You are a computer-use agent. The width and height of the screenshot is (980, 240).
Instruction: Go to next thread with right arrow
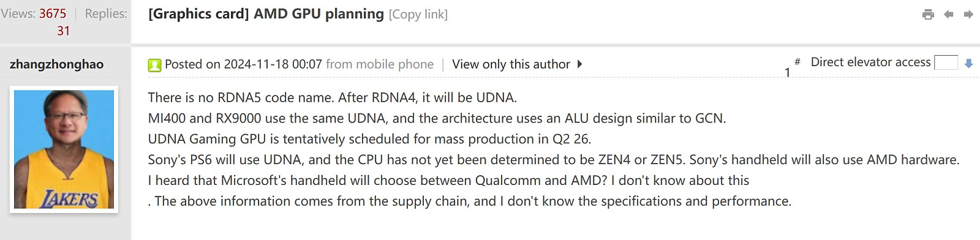pyautogui.click(x=968, y=14)
